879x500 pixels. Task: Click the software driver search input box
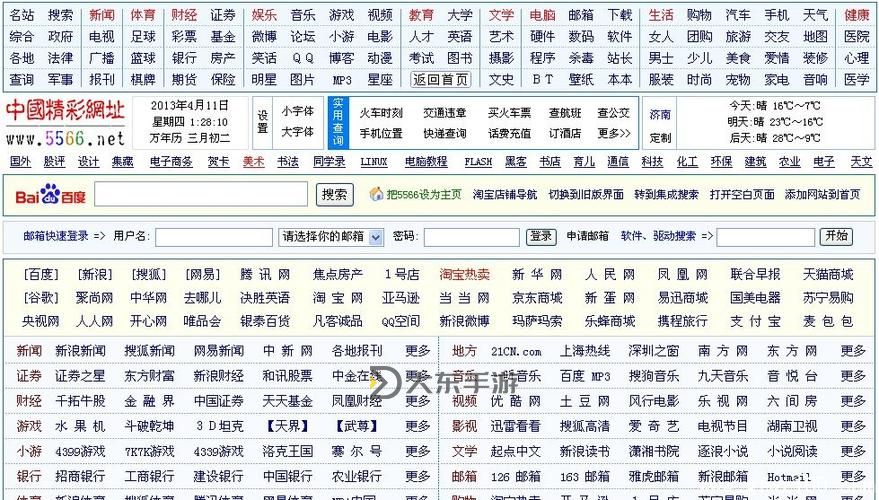coord(765,237)
